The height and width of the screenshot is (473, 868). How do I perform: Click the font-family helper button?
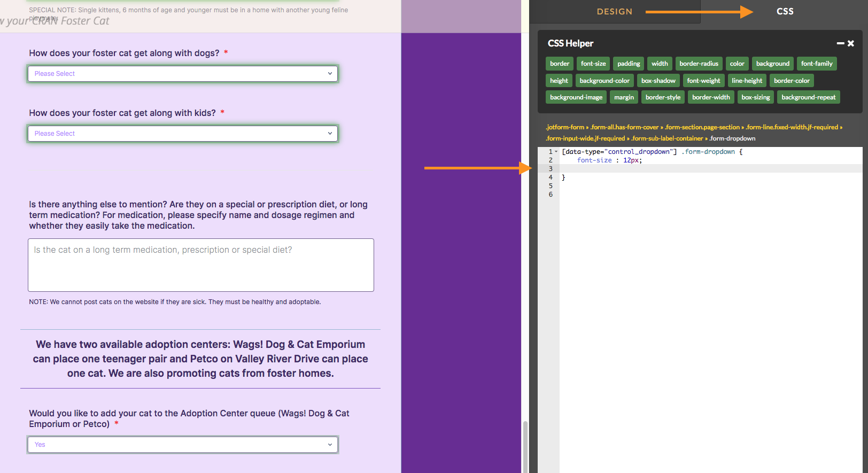816,64
